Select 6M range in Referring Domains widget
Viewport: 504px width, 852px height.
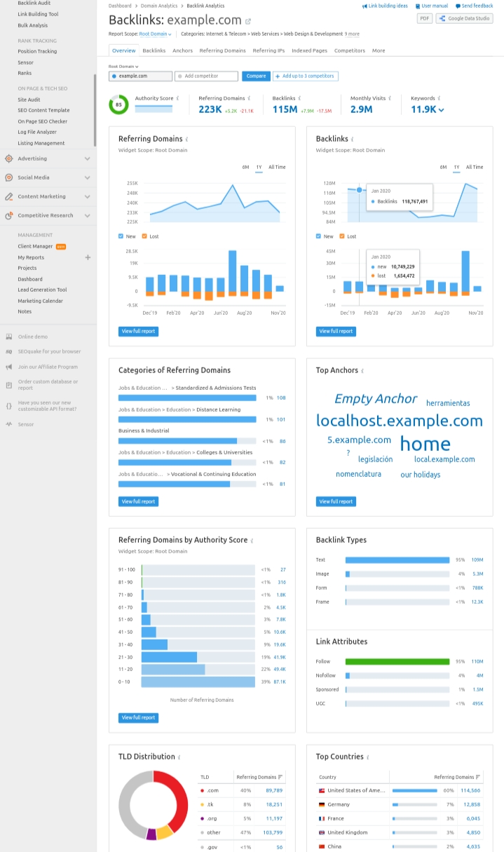pos(246,167)
